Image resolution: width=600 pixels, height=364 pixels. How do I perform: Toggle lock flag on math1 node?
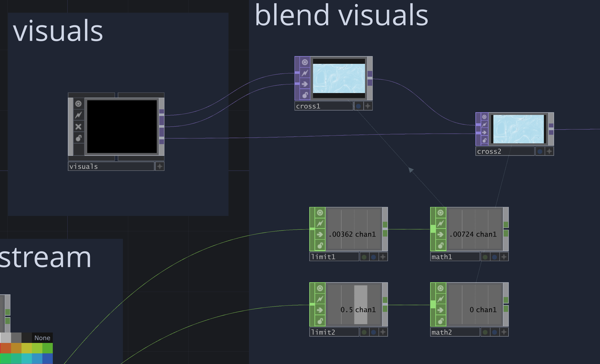[441, 245]
